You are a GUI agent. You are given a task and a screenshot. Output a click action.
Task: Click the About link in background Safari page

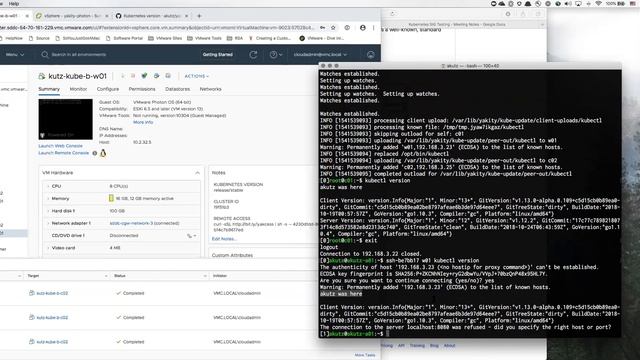point(449,346)
